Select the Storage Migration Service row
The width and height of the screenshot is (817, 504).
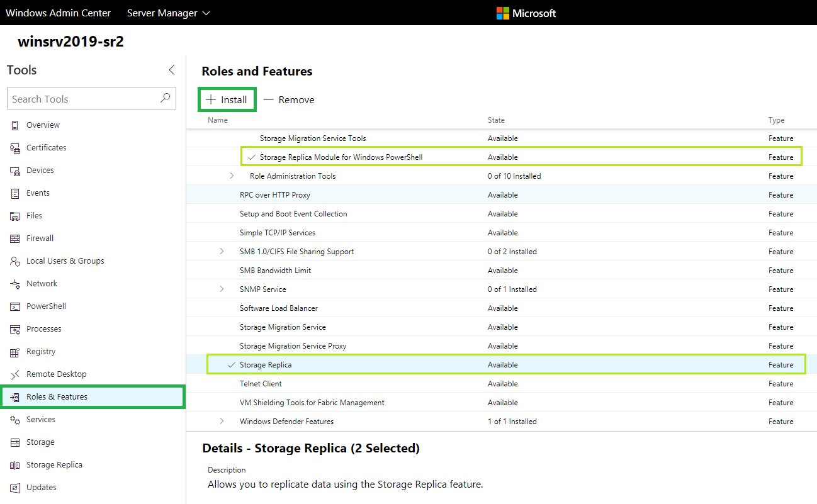pos(502,327)
